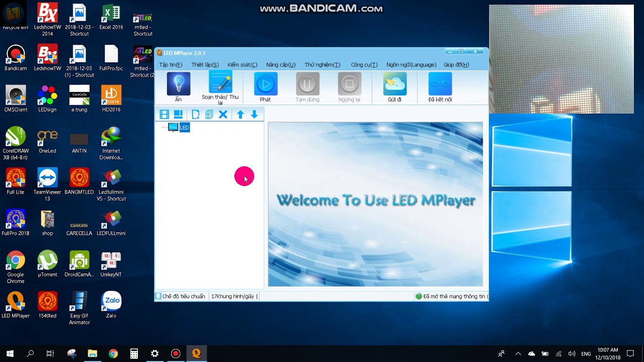The image size is (644, 362).
Task: Open the Thiết lập(S) menu
Action: click(205, 65)
